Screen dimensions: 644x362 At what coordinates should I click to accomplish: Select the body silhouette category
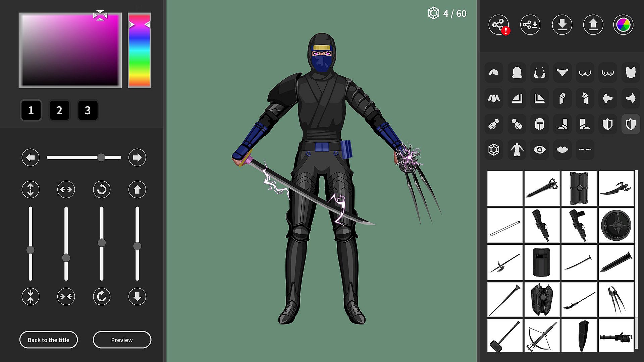[517, 150]
